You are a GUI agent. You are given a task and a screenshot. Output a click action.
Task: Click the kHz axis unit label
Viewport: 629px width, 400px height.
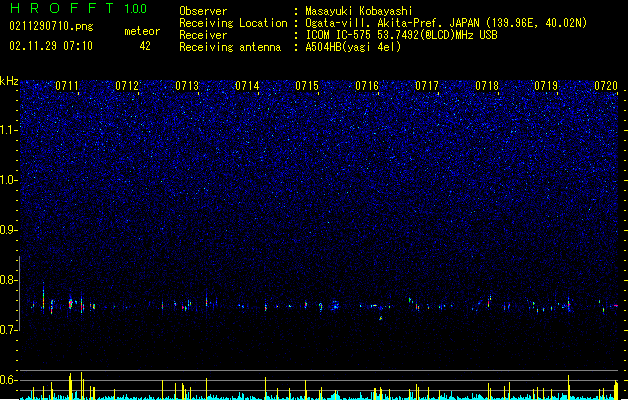click(9, 81)
